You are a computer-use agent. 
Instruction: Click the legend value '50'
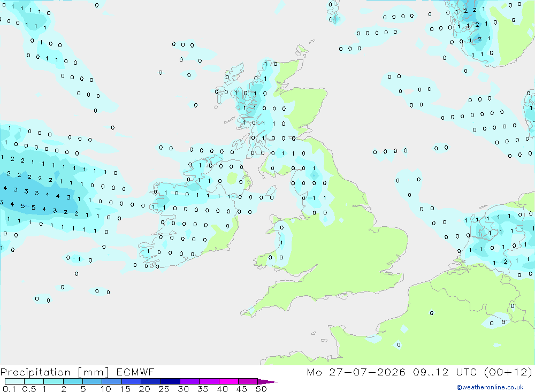(261, 389)
